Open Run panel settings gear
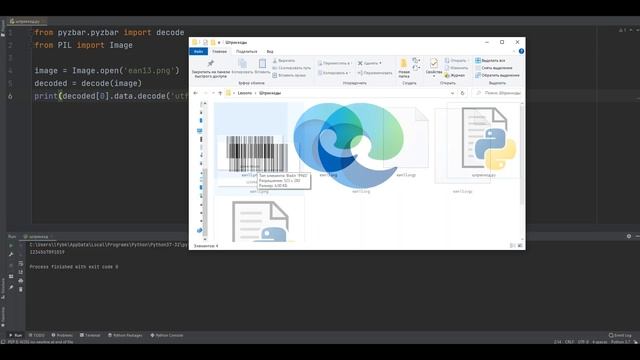Screen dimensions: 640x360 pyautogui.click(x=629, y=236)
